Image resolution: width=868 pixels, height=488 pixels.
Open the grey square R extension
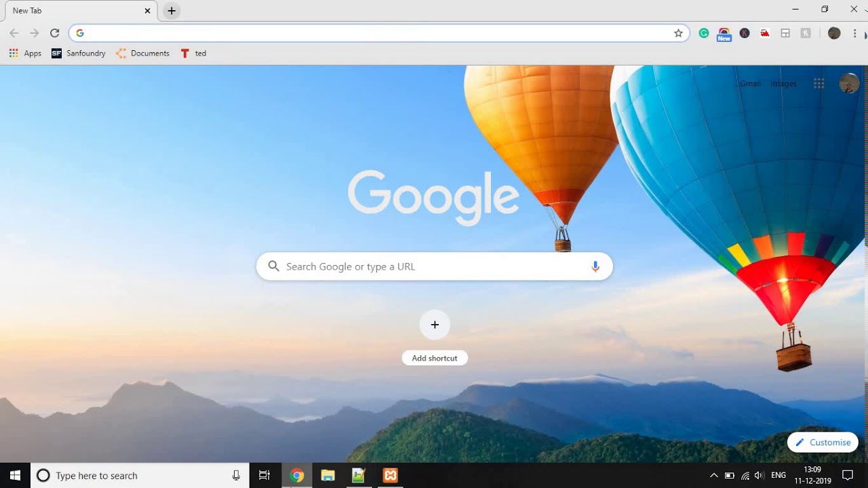(806, 33)
